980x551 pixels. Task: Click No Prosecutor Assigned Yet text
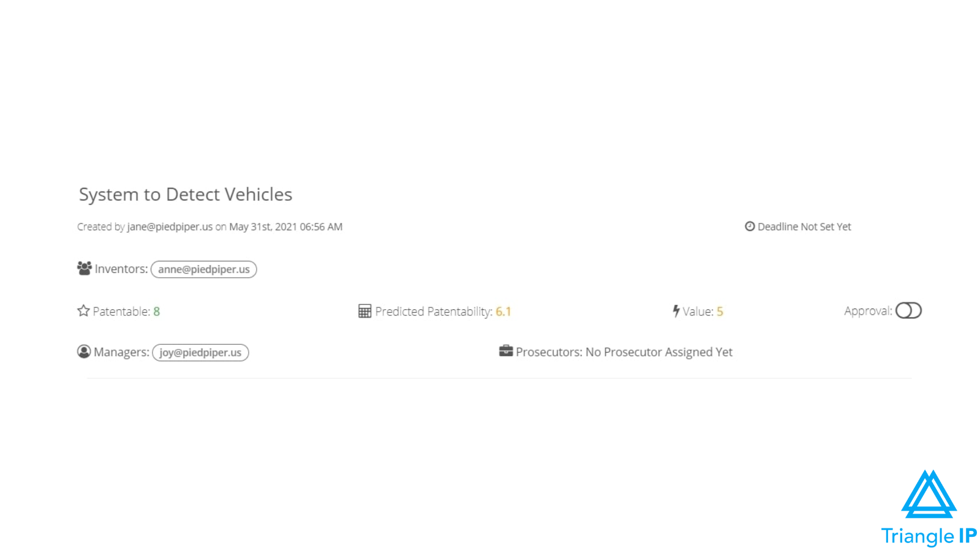click(659, 352)
